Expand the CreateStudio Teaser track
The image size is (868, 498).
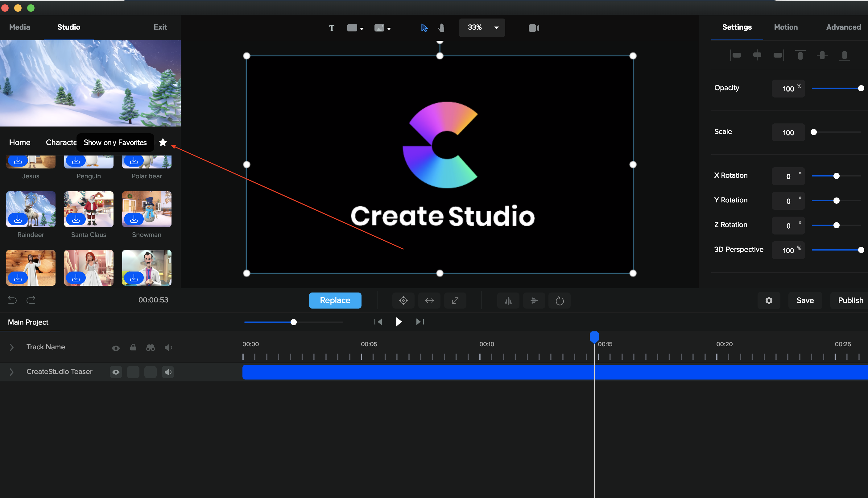[x=11, y=372]
